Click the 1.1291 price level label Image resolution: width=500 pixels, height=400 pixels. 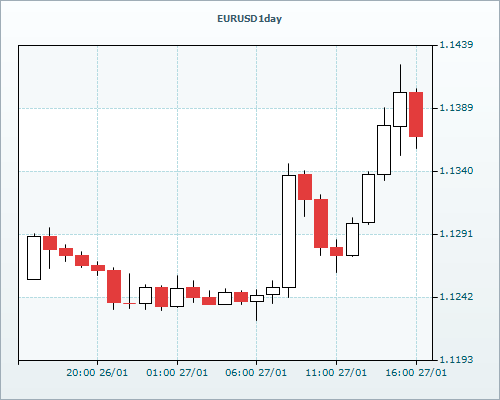(456, 234)
